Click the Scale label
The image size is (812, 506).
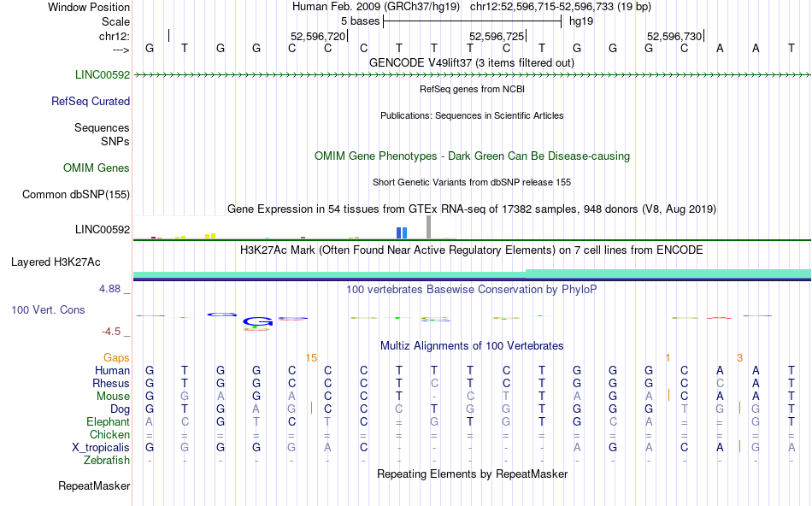pyautogui.click(x=115, y=21)
